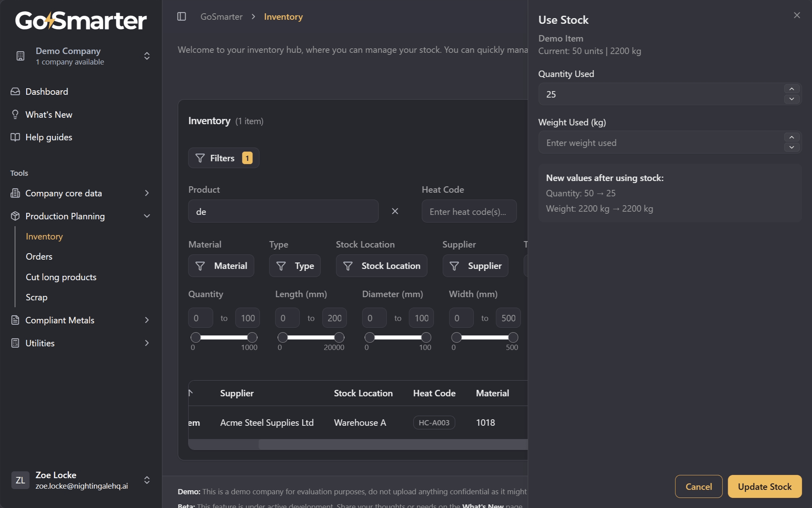Open Cut long products
The image size is (812, 508).
[61, 277]
